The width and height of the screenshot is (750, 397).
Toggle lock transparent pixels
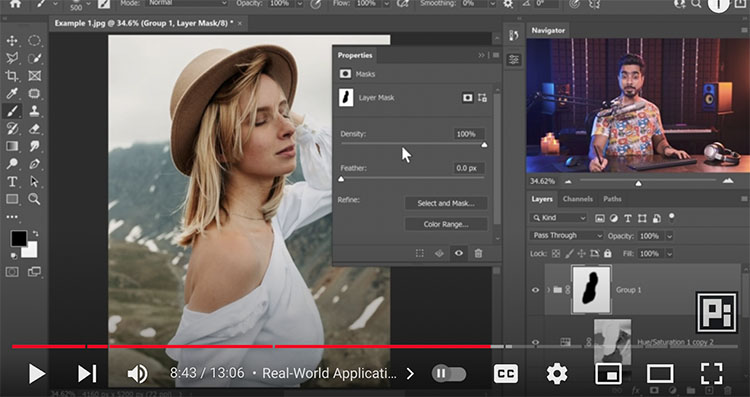point(556,254)
